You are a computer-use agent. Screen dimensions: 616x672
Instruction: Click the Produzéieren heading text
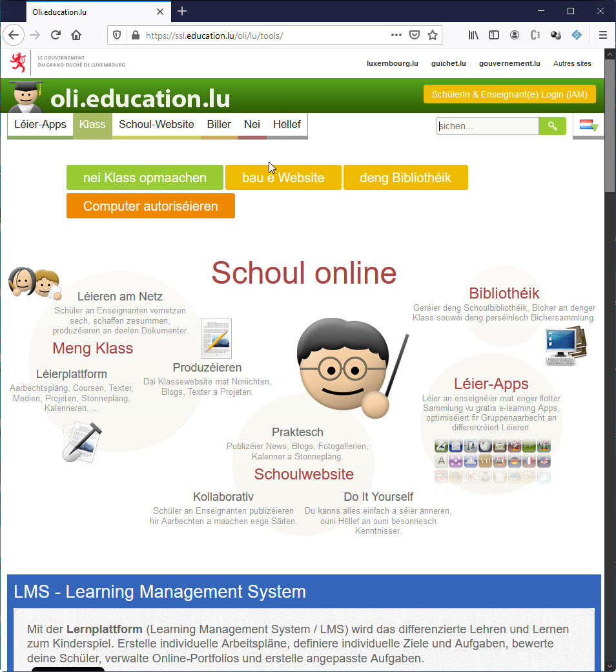tap(207, 367)
